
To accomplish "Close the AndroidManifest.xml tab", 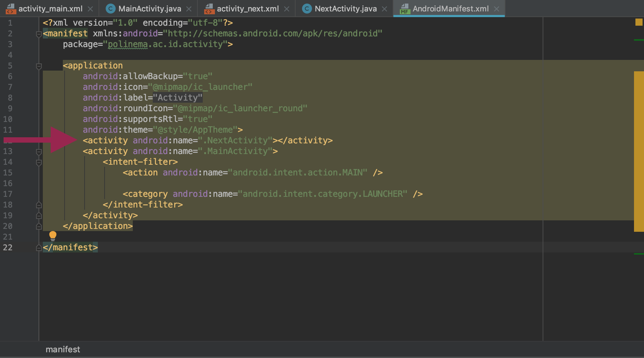I will (x=497, y=9).
